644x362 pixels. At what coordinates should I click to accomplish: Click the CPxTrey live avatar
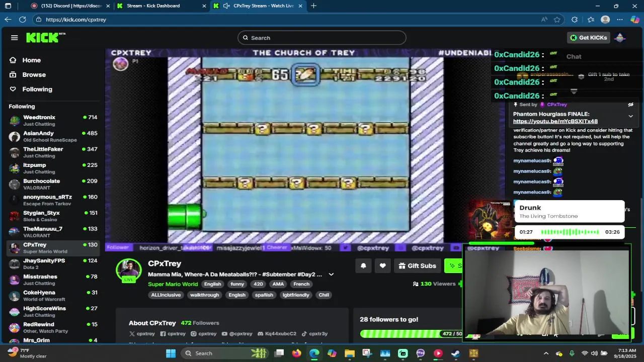(129, 270)
